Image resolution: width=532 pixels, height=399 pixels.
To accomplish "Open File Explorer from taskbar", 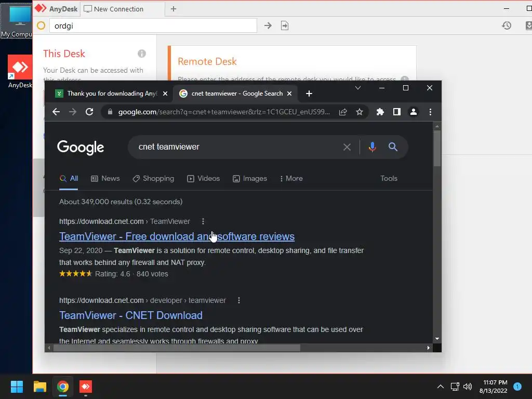I will pyautogui.click(x=39, y=387).
